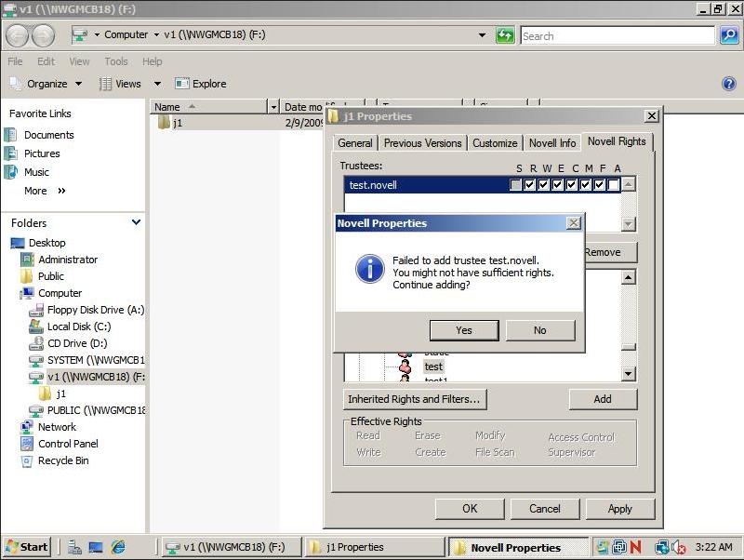Open the View menu
The width and height of the screenshot is (744, 560).
click(x=79, y=61)
